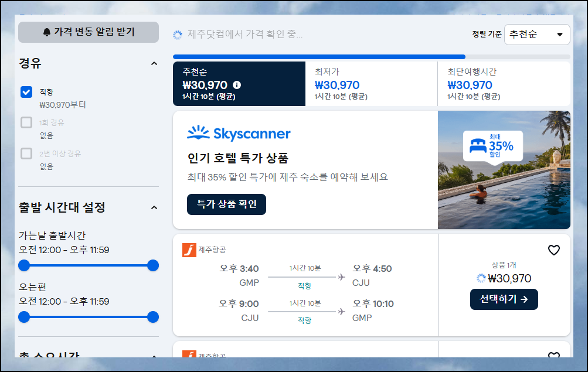Click the spinner next to 제주닷컴 price check
The height and width of the screenshot is (372, 588).
pyautogui.click(x=178, y=35)
